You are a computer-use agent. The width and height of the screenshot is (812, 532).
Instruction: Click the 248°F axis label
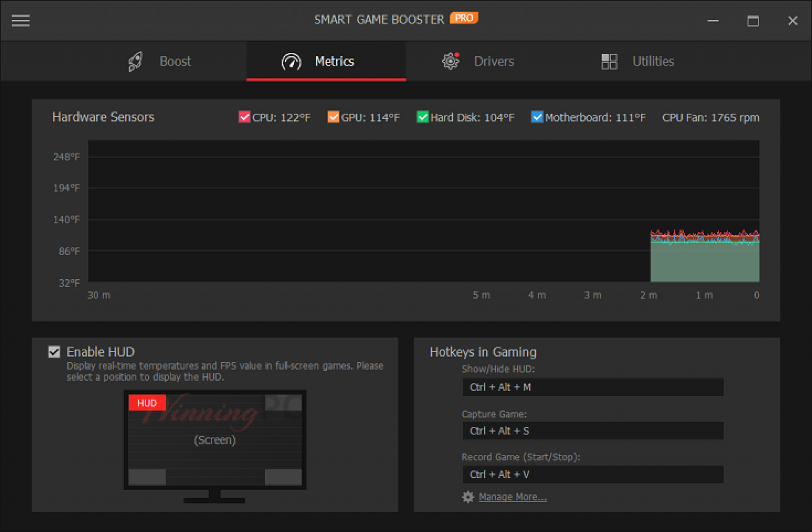67,157
